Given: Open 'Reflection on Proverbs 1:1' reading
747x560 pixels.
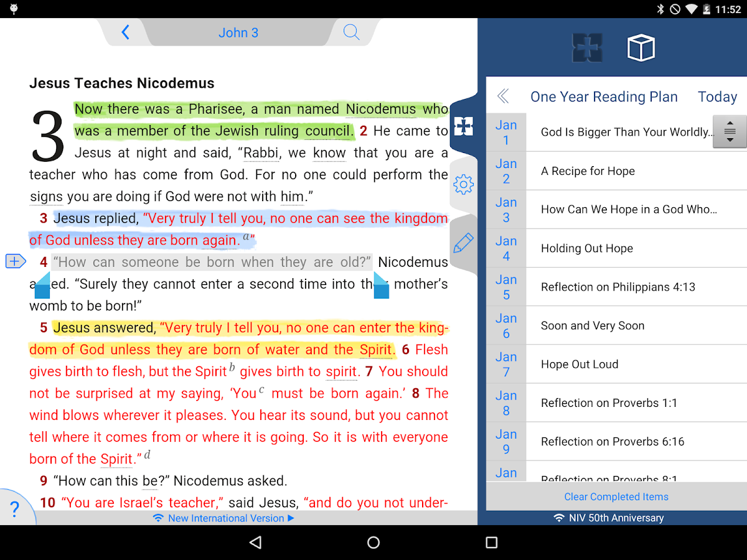Looking at the screenshot, I should click(x=637, y=403).
